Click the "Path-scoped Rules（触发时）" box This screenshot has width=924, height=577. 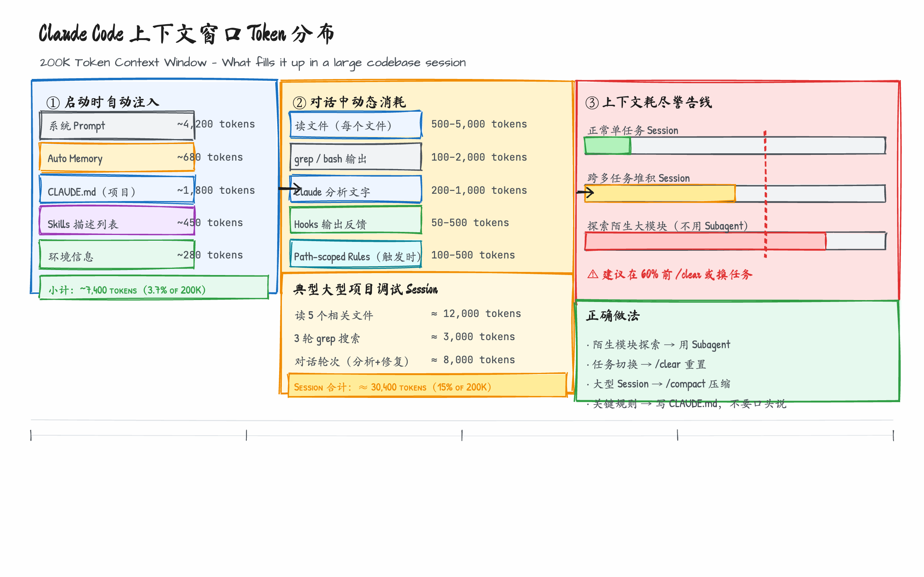tap(356, 254)
